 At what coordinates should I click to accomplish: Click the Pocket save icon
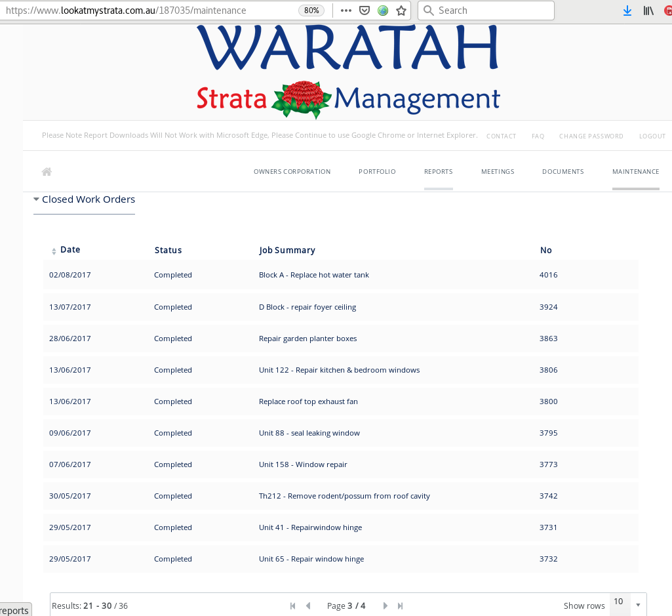[x=365, y=10]
